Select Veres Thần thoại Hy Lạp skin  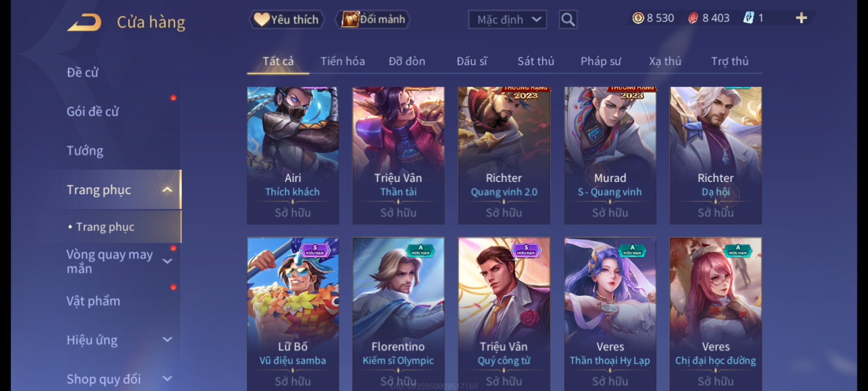tap(610, 314)
